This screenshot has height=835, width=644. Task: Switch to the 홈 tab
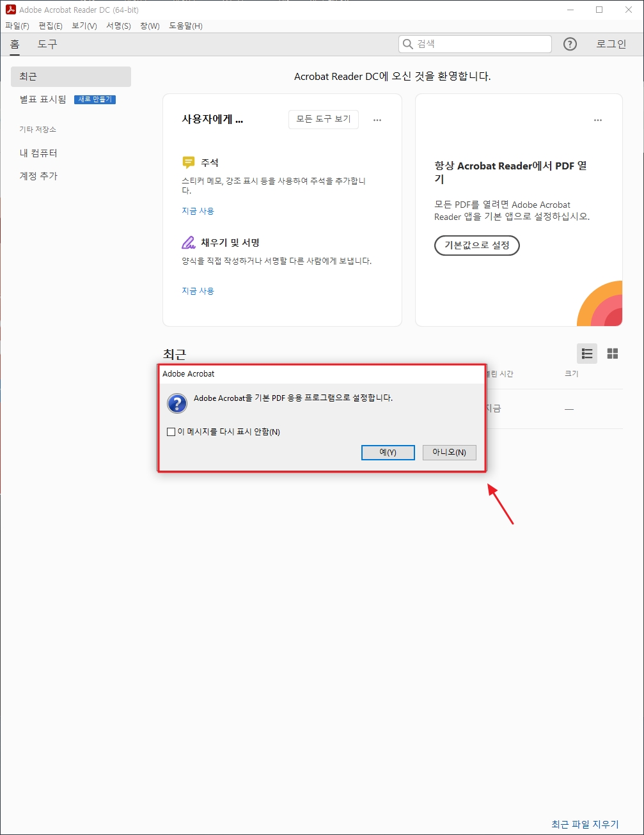click(x=15, y=44)
